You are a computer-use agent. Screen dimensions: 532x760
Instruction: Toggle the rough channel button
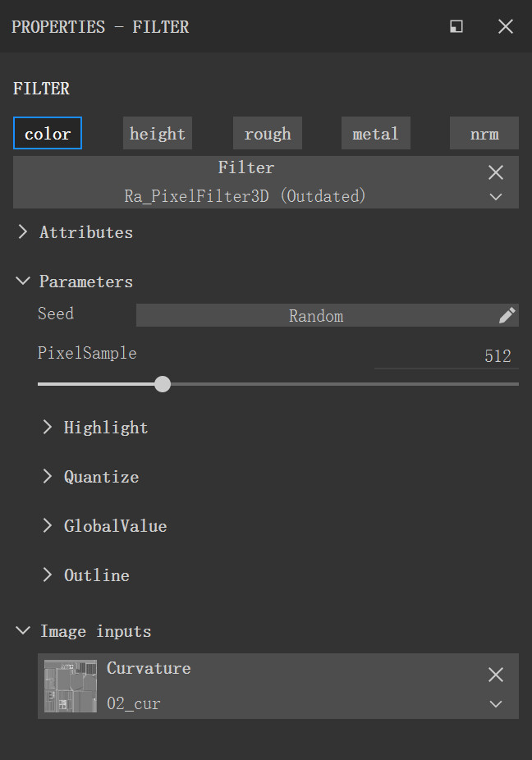click(268, 134)
